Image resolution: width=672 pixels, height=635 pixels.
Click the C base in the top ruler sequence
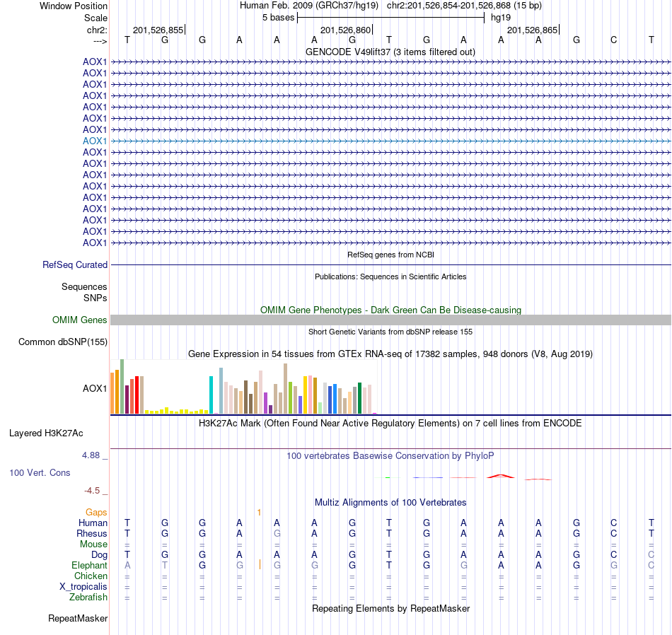click(x=614, y=40)
